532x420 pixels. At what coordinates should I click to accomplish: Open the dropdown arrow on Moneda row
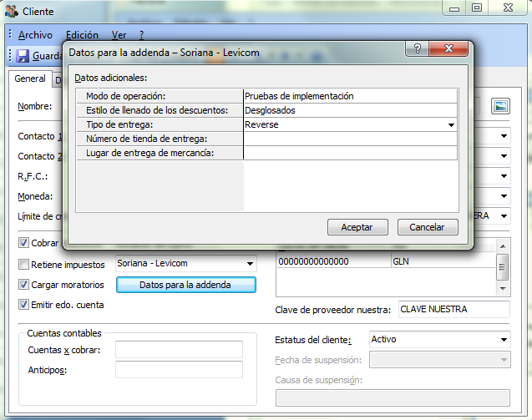click(504, 196)
